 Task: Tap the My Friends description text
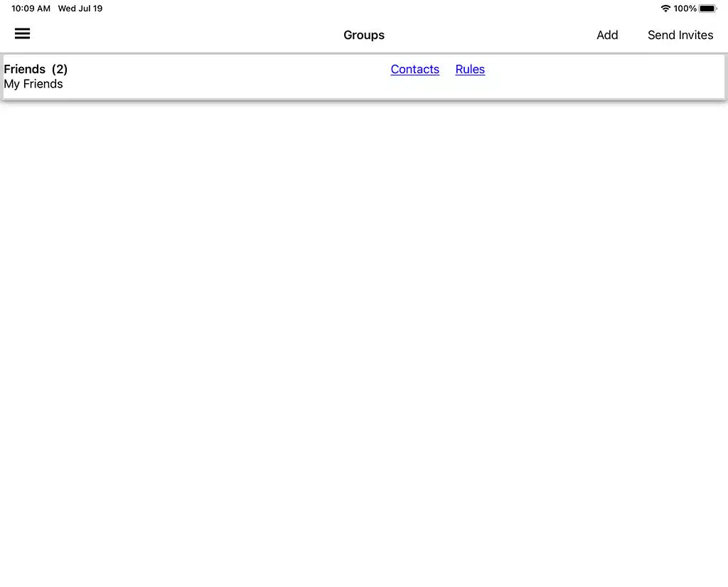click(33, 84)
